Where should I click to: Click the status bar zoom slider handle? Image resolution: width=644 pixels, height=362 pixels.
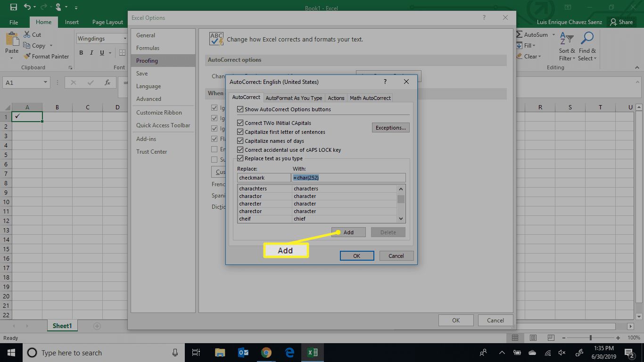(x=590, y=337)
